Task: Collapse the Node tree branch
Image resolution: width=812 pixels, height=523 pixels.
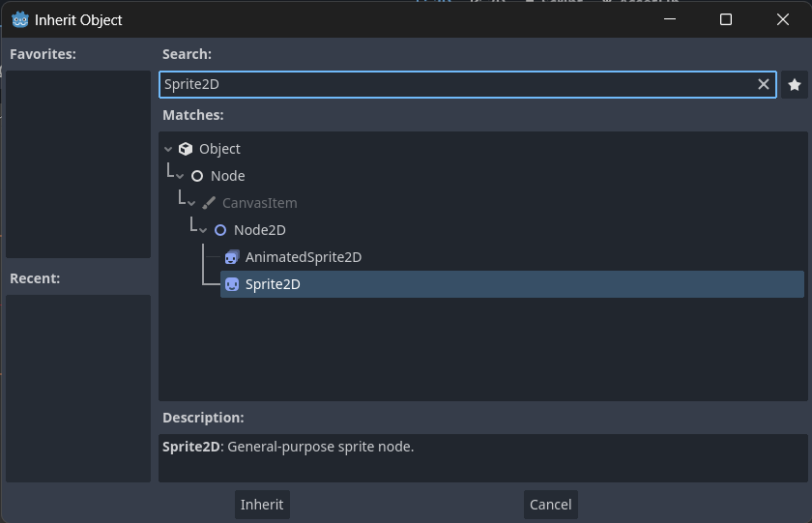Action: point(180,176)
